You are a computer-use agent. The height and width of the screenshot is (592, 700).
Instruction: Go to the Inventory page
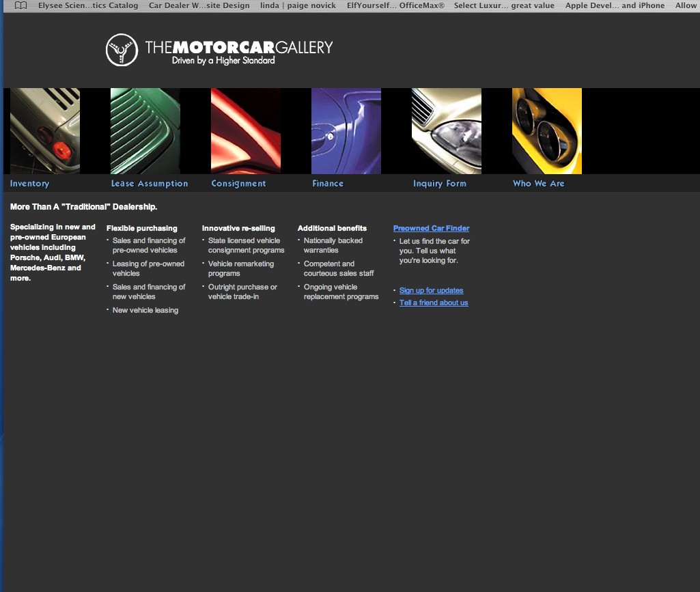(30, 184)
